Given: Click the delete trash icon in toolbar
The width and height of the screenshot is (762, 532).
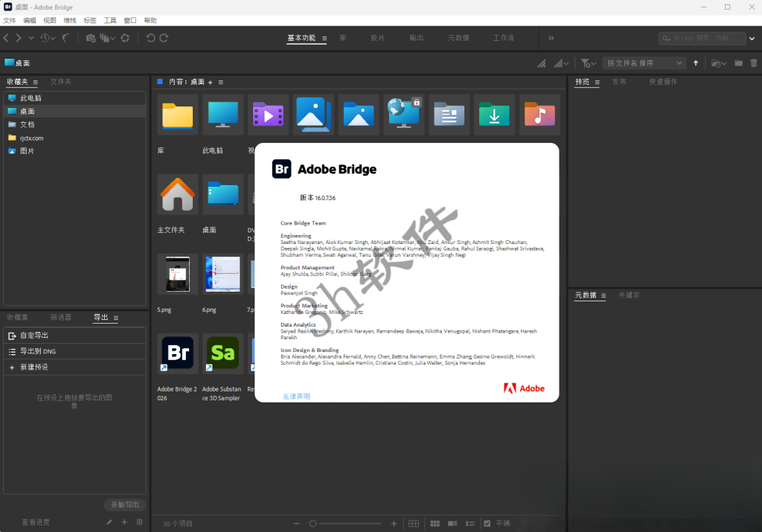Looking at the screenshot, I should coord(754,63).
